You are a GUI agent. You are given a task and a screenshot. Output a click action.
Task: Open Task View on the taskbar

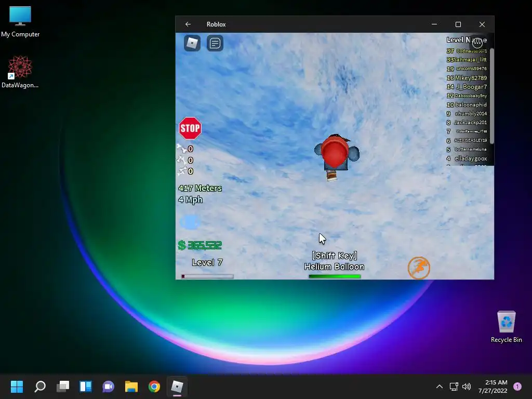click(63, 386)
